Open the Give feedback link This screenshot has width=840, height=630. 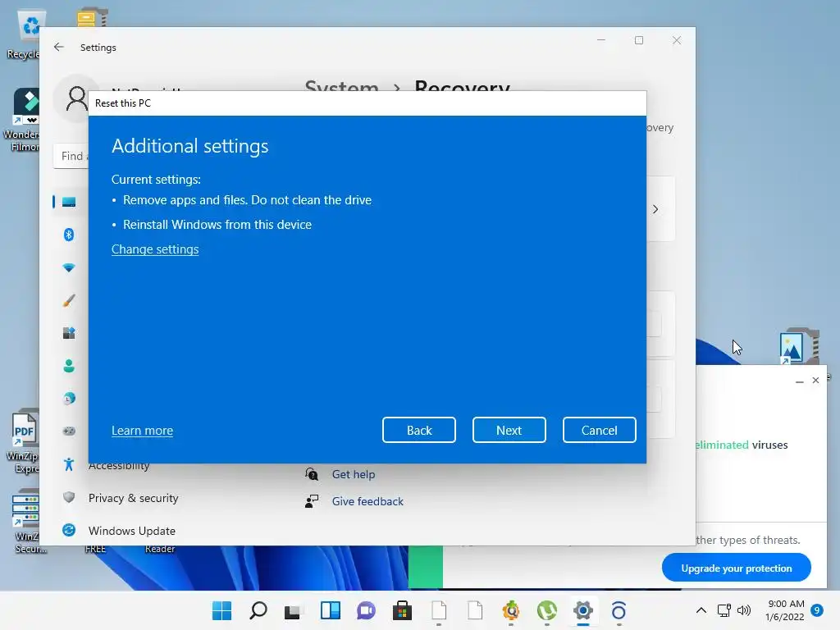367,501
